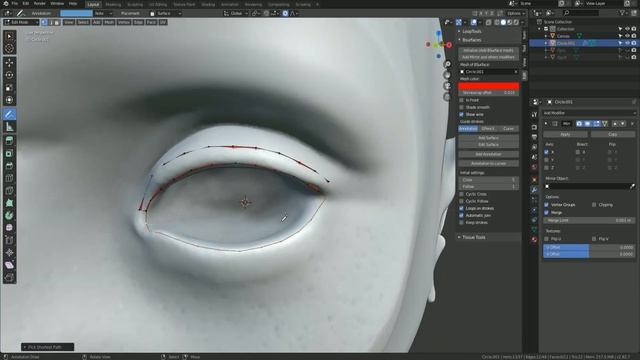Screen dimensions: 640x360
Task: Enable the Cyclic Follow checkbox
Action: pos(462,201)
